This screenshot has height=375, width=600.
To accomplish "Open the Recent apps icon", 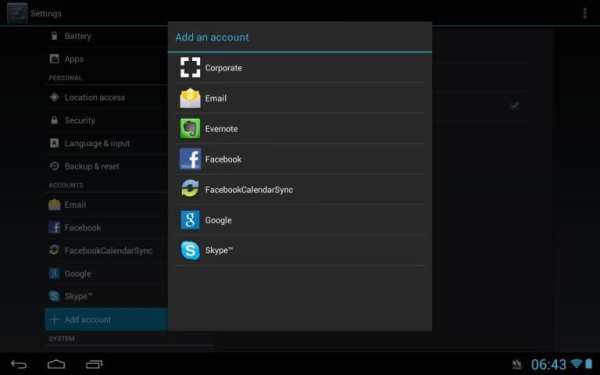I will pyautogui.click(x=94, y=364).
